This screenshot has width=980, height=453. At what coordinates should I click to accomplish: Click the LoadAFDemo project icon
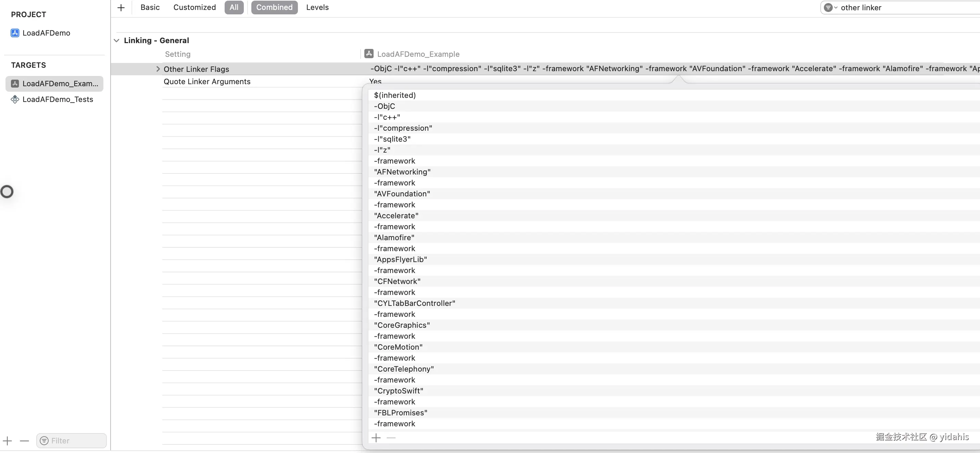[15, 33]
